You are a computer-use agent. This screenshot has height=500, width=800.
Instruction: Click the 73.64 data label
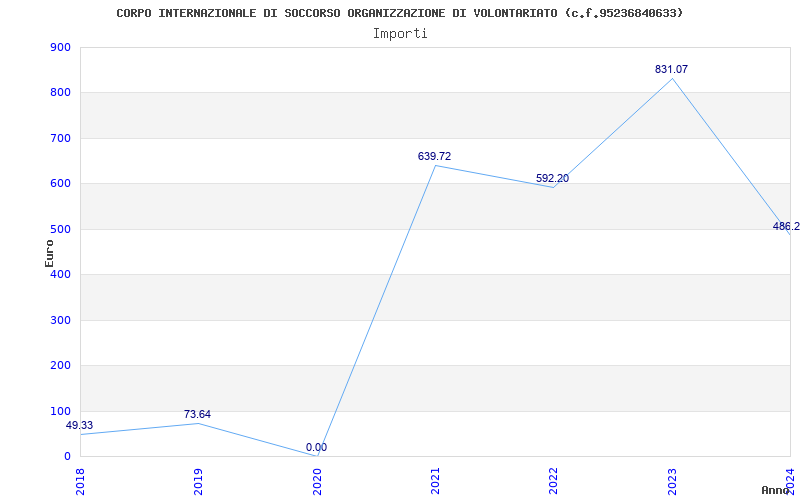tap(197, 414)
